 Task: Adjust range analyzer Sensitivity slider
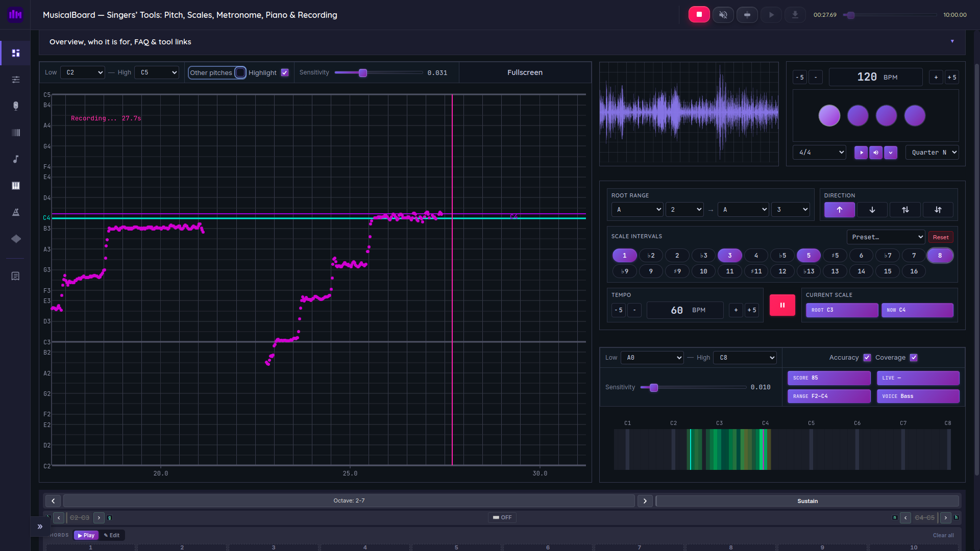[693, 388]
